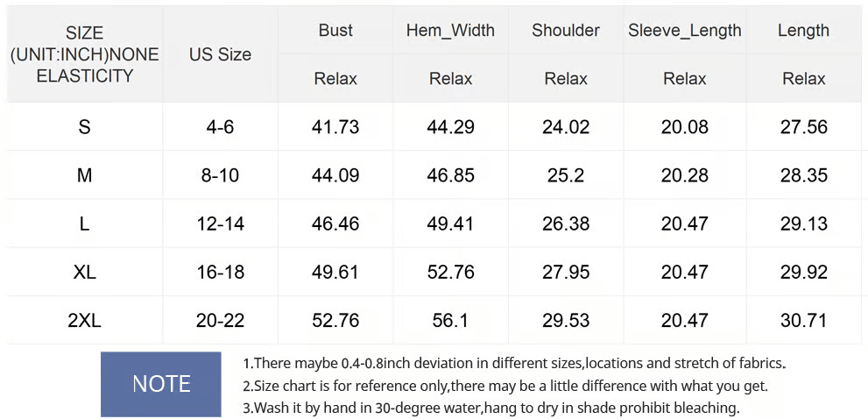868x419 pixels.
Task: Click the Hem_Width column header
Action: (450, 31)
